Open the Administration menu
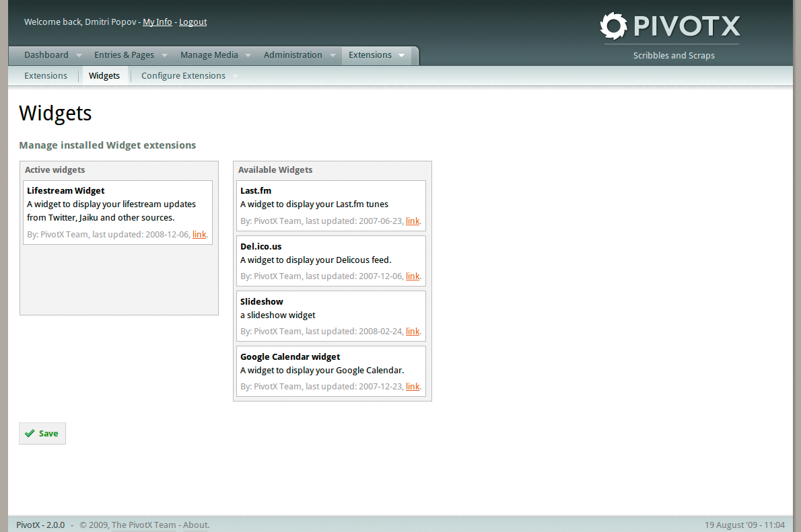The height and width of the screenshot is (532, 801). coord(293,54)
